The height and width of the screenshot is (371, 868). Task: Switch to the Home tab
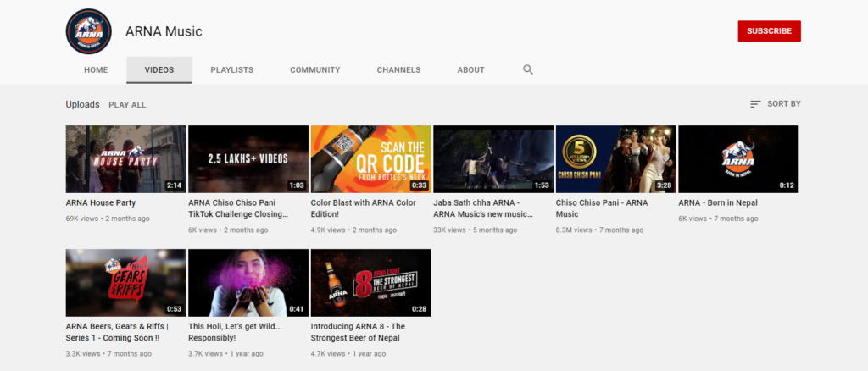click(96, 69)
